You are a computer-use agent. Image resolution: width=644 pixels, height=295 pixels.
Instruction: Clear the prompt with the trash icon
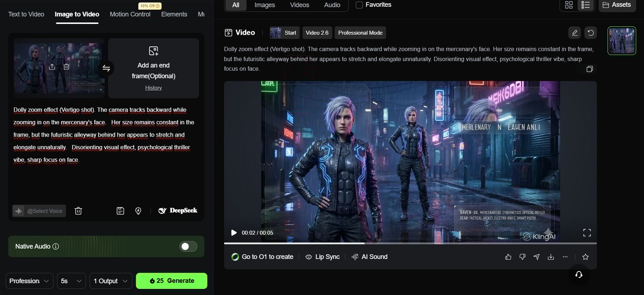78,211
